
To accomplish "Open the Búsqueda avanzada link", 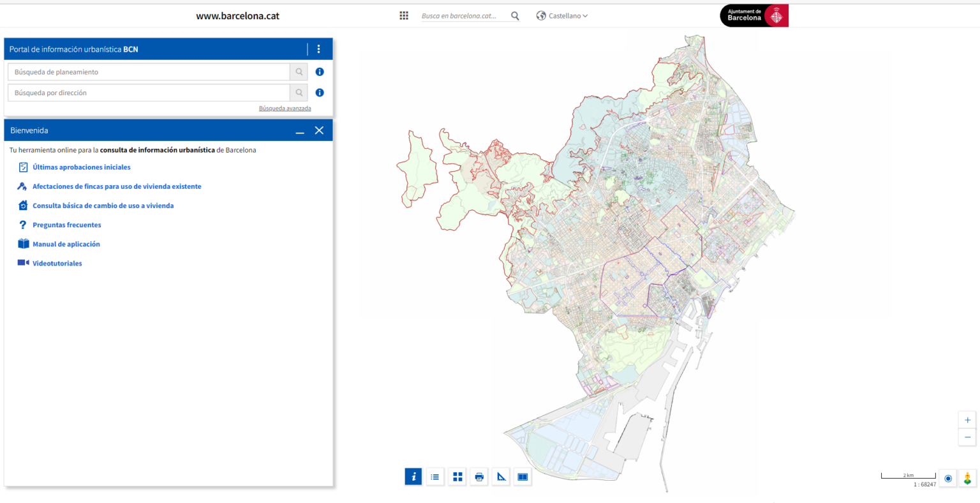I will click(x=285, y=108).
